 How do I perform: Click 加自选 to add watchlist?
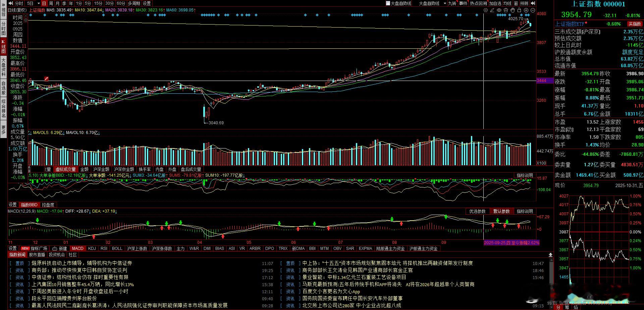495,3
